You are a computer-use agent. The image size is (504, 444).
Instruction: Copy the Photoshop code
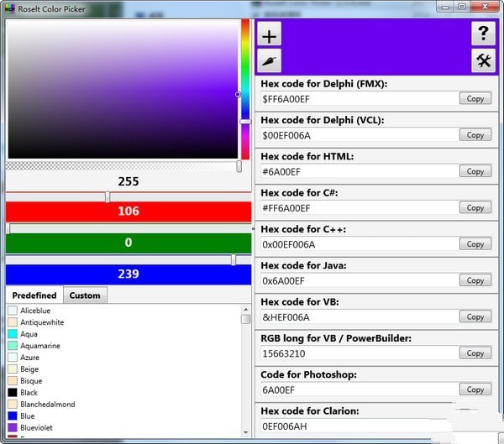[x=475, y=389]
